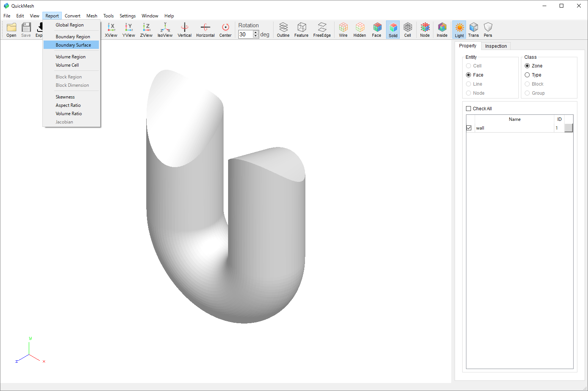
Task: Tick the Check All checkbox
Action: tap(469, 109)
